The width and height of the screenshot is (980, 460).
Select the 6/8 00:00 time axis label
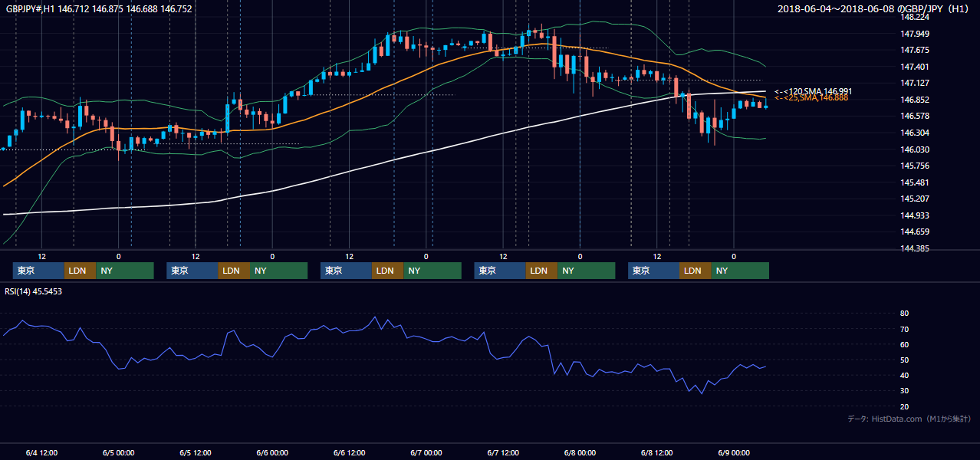point(580,453)
